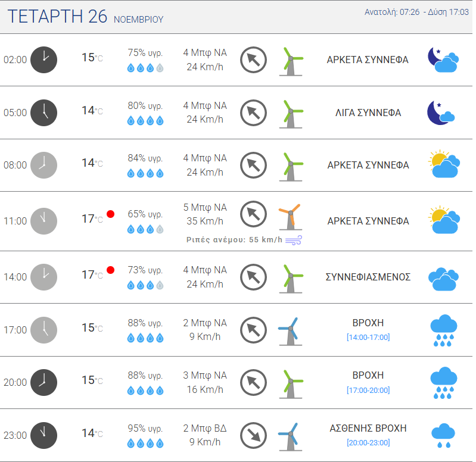The width and height of the screenshot is (476, 462).
Task: Click the rain cloud icon at 17:00
Action: [443, 330]
